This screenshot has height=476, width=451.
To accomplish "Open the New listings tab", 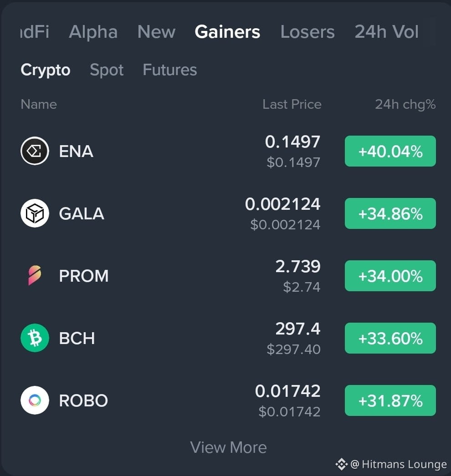I will coord(157,31).
